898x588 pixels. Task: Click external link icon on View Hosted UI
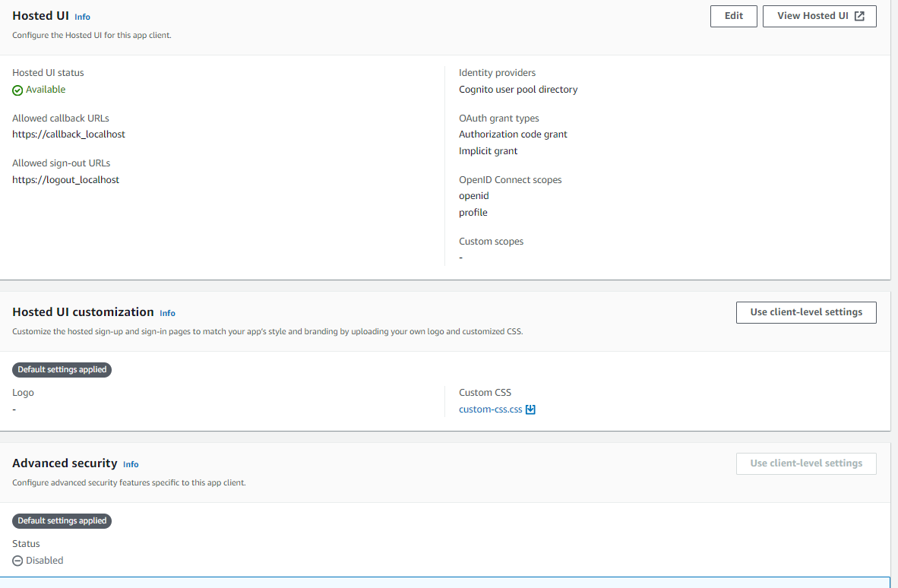point(859,16)
